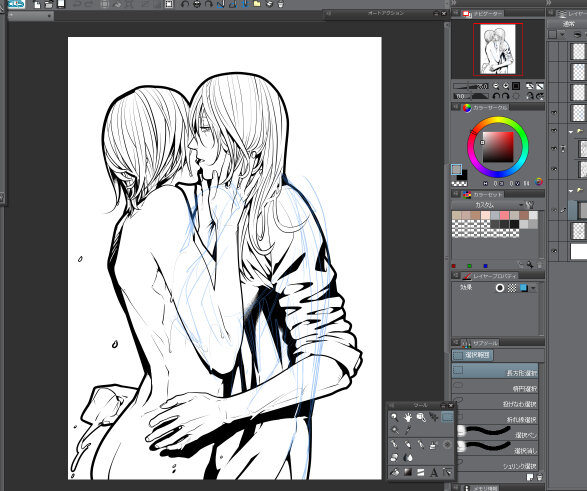
Task: Click the yellow folder icon in top toolbar
Action: [x=257, y=4]
